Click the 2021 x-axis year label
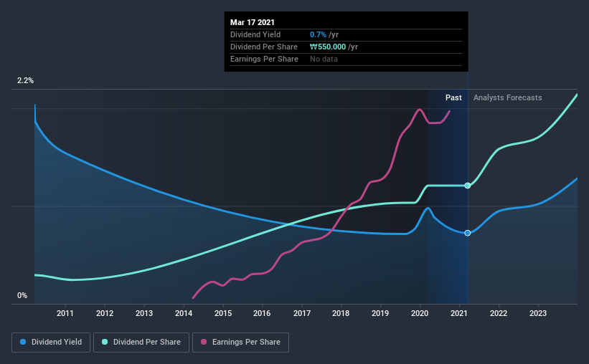589x364 pixels. (x=458, y=313)
